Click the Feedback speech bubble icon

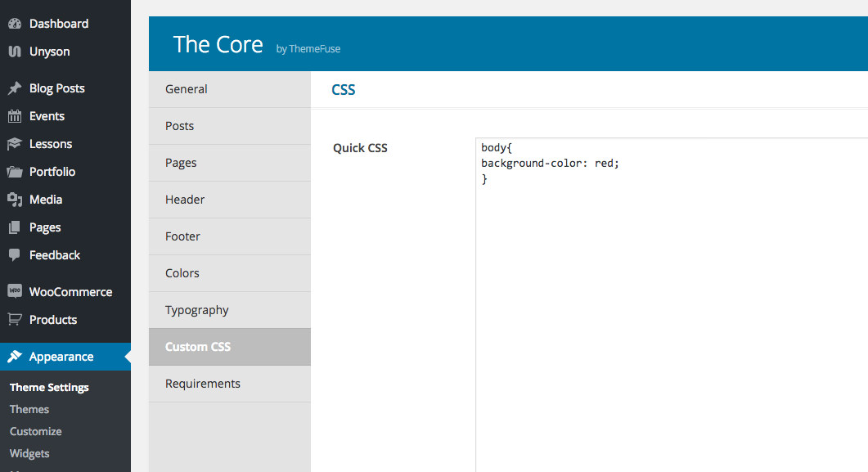[x=15, y=255]
